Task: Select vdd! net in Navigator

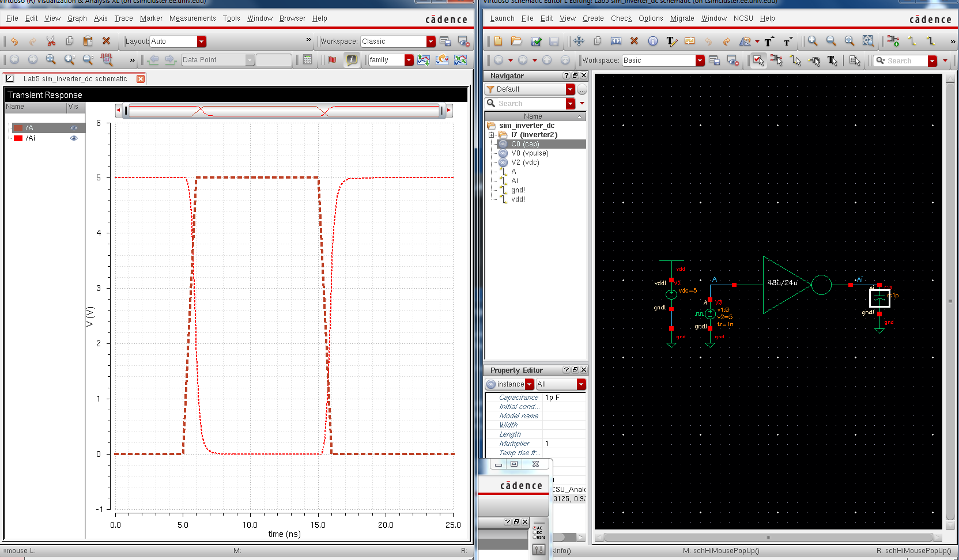Action: pos(518,199)
